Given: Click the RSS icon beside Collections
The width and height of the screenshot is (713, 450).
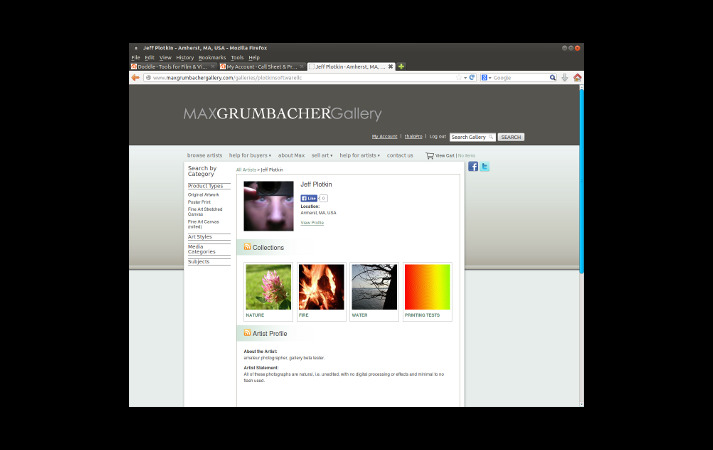Looking at the screenshot, I should coord(247,247).
